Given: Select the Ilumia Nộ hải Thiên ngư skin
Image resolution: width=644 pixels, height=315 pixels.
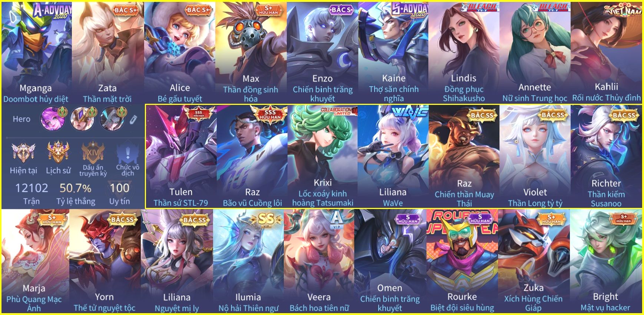Looking at the screenshot, I should tap(248, 261).
